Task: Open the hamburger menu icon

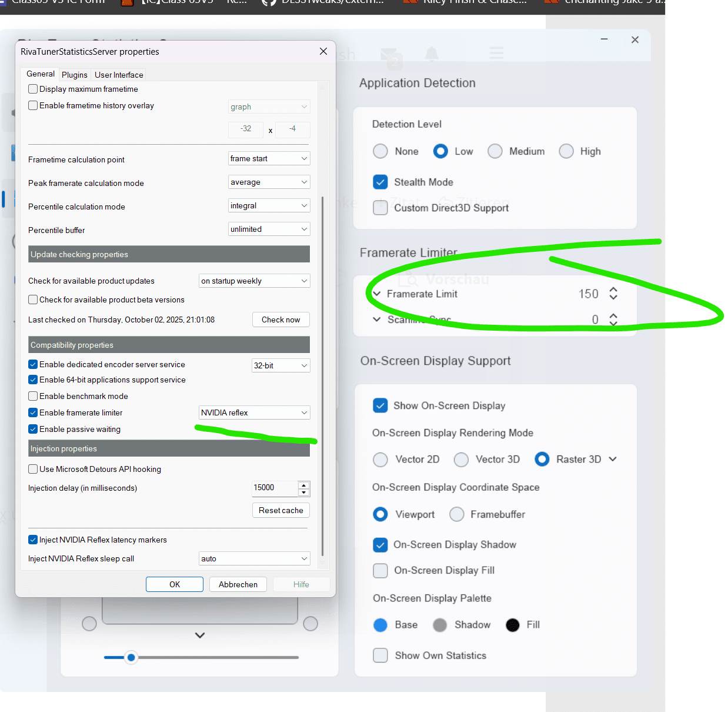Action: tap(497, 54)
